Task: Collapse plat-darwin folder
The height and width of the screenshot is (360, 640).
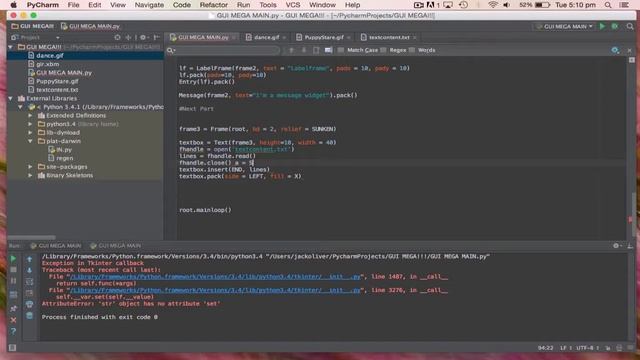Action: [x=30, y=141]
